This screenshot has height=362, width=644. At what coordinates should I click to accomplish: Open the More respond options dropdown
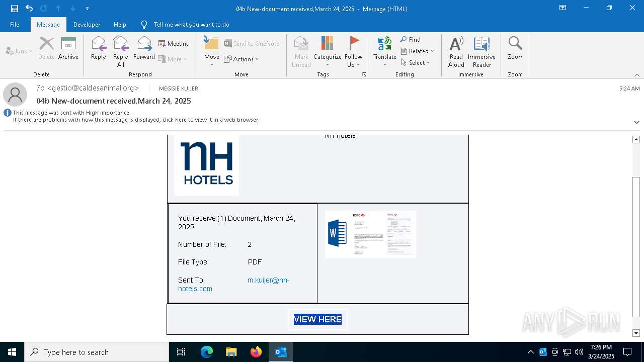(x=173, y=59)
